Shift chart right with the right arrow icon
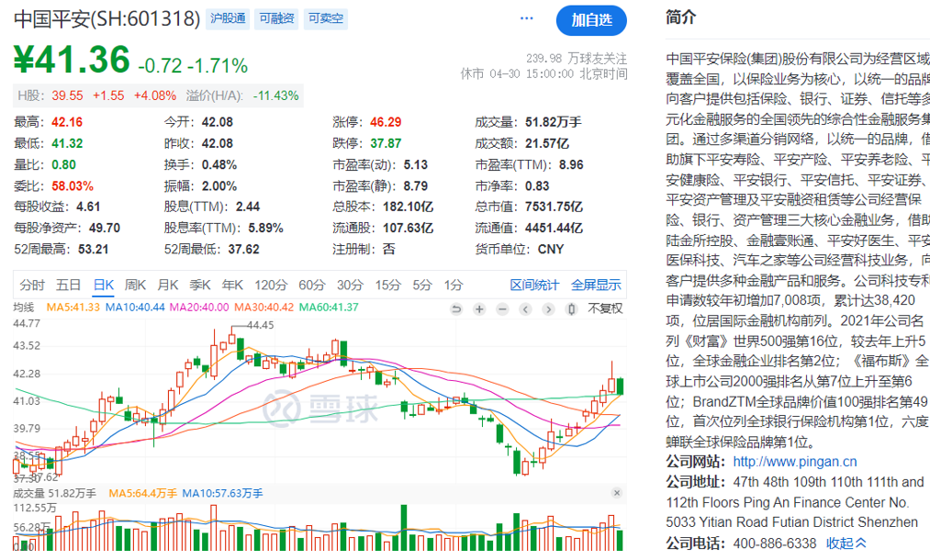Viewport: 930px width, 560px height. pos(549,309)
